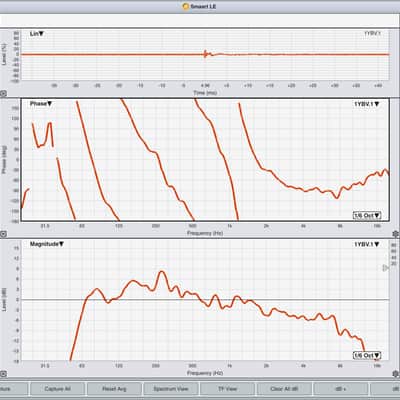Click the Clear All dB button
This screenshot has height=400, width=400.
tap(284, 389)
